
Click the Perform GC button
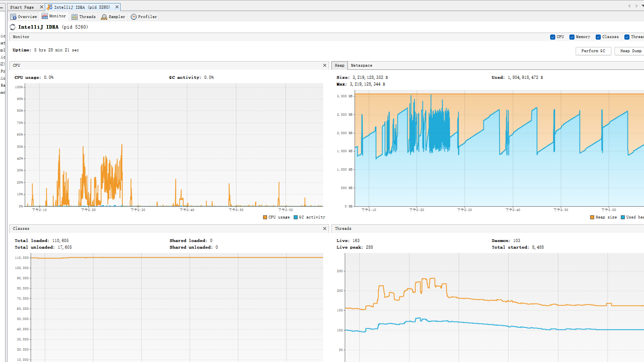tap(593, 51)
